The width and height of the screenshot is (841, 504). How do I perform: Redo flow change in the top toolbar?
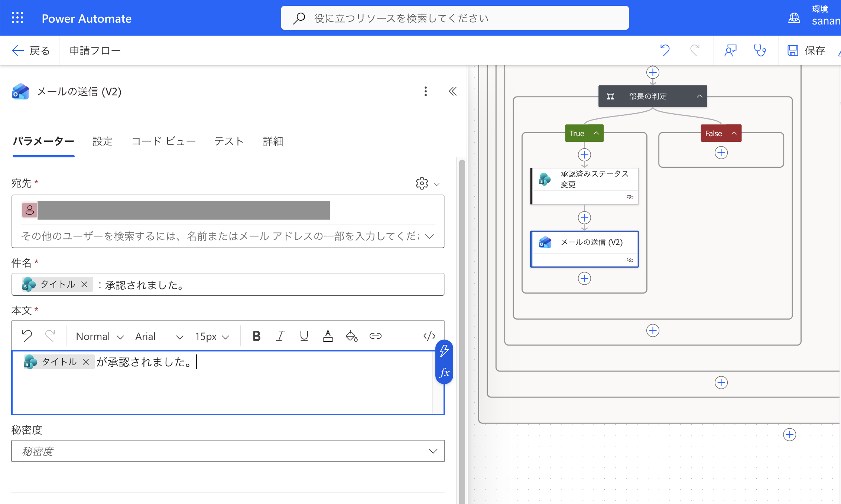point(695,50)
